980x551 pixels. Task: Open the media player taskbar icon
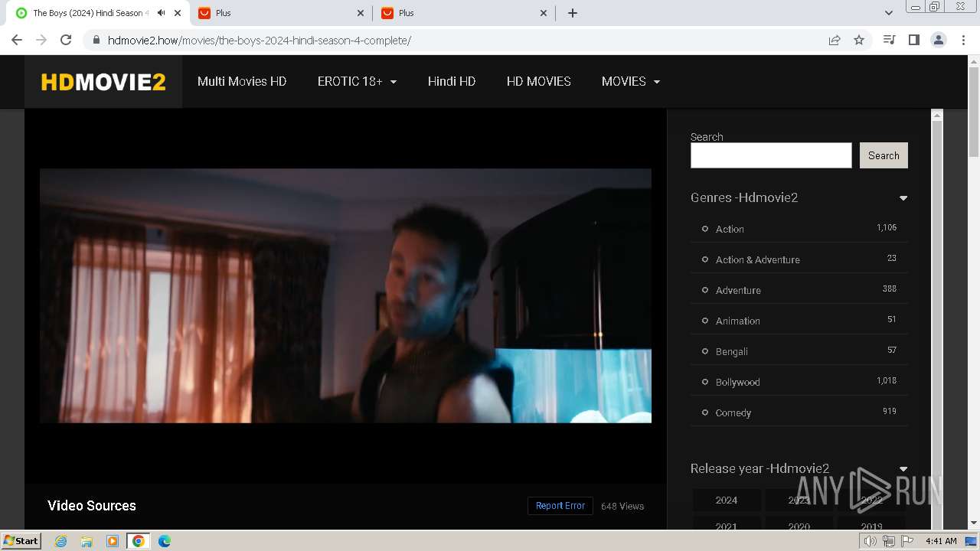(113, 541)
